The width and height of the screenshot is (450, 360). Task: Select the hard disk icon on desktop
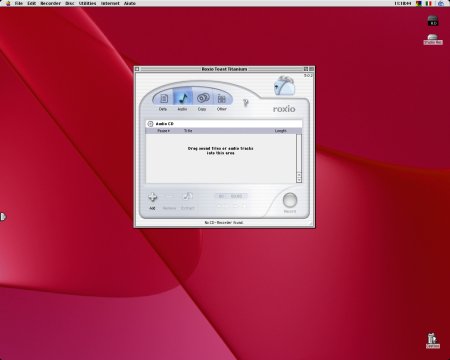[x=433, y=20]
